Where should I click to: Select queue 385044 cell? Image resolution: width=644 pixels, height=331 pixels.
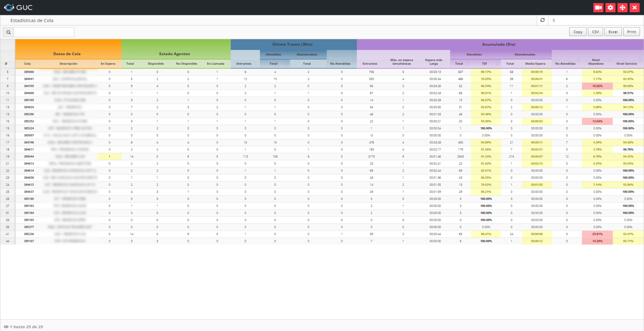pyautogui.click(x=29, y=157)
